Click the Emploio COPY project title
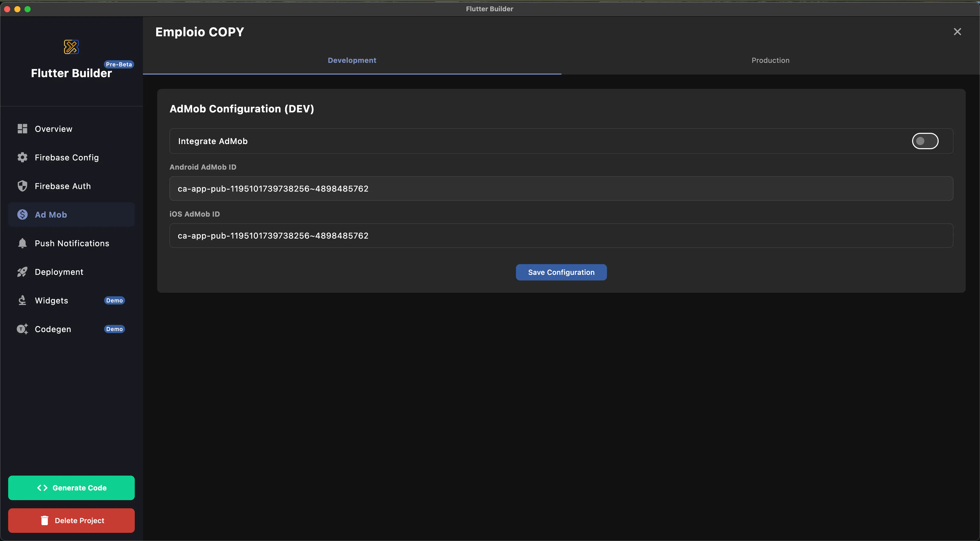 [200, 32]
